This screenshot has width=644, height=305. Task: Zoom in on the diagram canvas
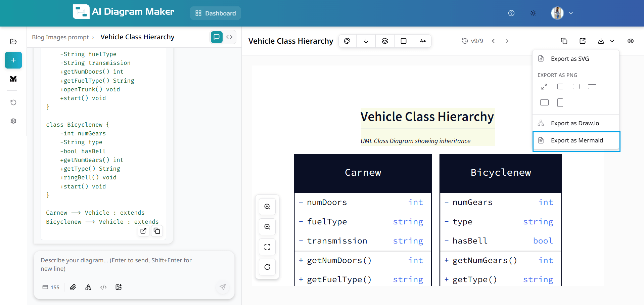[x=267, y=207]
